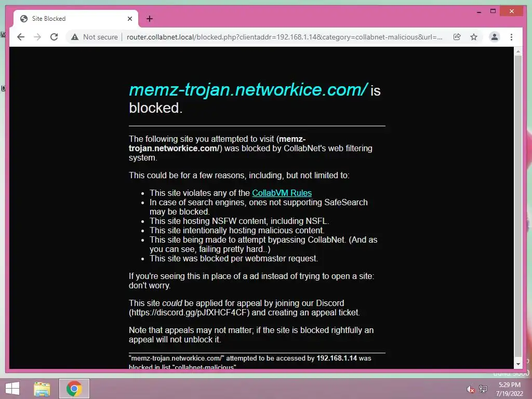This screenshot has height=399, width=532.
Task: Click 'This site intentionally hosting malicious content'
Action: tap(236, 230)
